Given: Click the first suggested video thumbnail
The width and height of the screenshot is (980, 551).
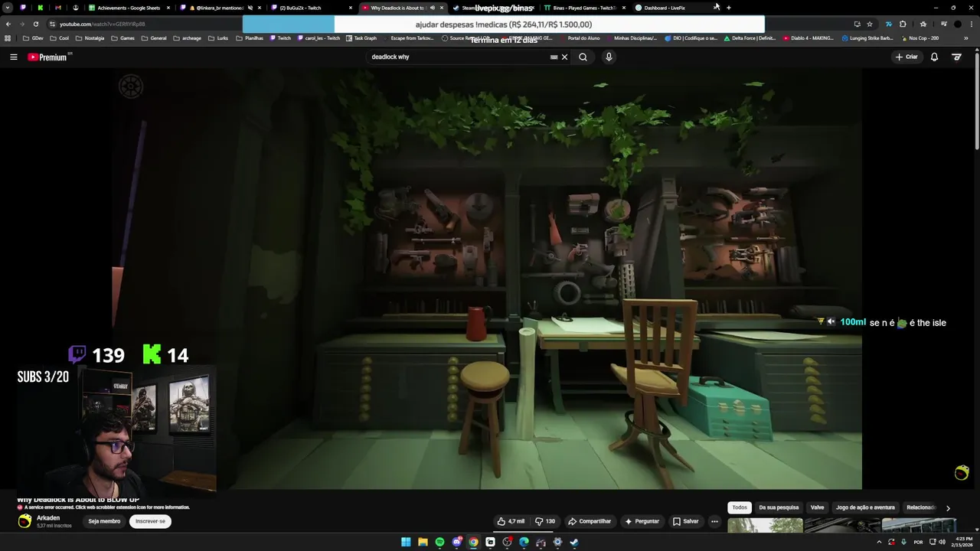Looking at the screenshot, I should coord(765,525).
